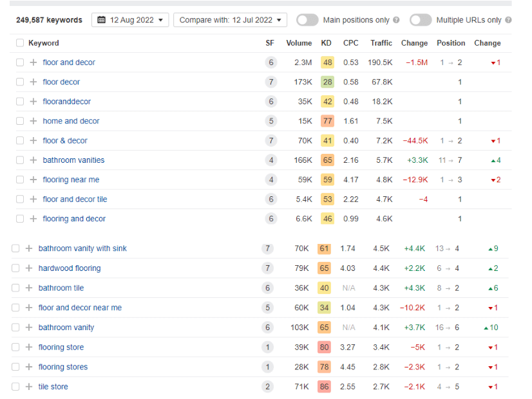Expand the floor decor row with plus

[x=33, y=82]
